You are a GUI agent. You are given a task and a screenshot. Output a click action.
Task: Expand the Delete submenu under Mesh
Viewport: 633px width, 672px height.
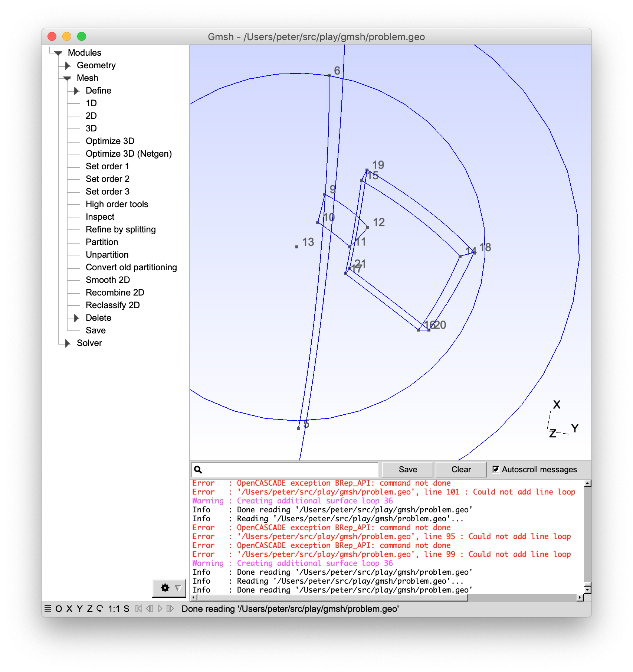tap(76, 318)
